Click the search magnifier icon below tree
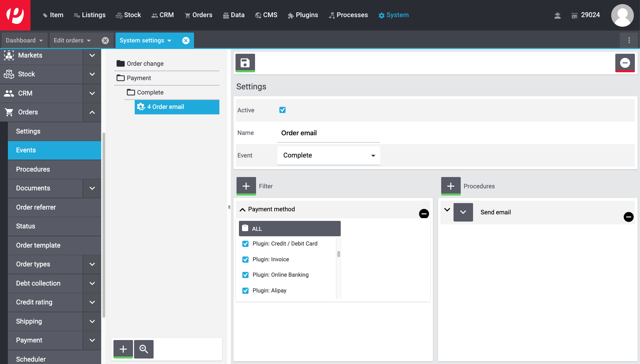 pyautogui.click(x=144, y=349)
